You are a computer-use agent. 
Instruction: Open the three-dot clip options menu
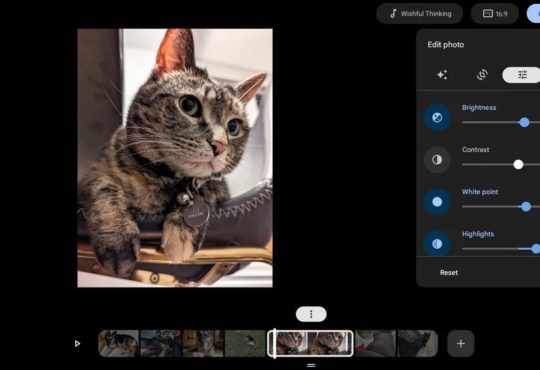coord(311,314)
